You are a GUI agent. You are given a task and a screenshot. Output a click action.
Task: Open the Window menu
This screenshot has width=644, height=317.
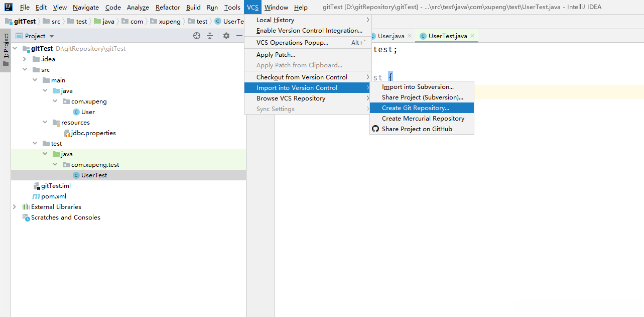point(277,8)
